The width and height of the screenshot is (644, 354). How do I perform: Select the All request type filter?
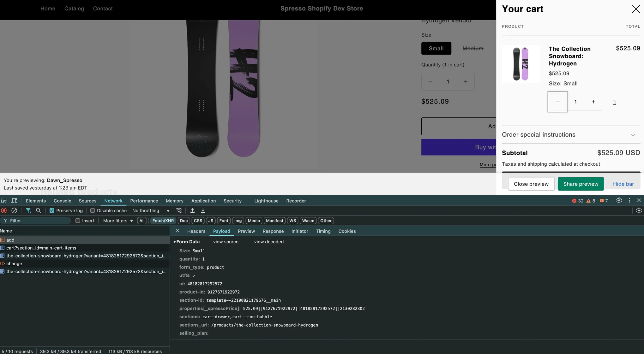pos(142,221)
